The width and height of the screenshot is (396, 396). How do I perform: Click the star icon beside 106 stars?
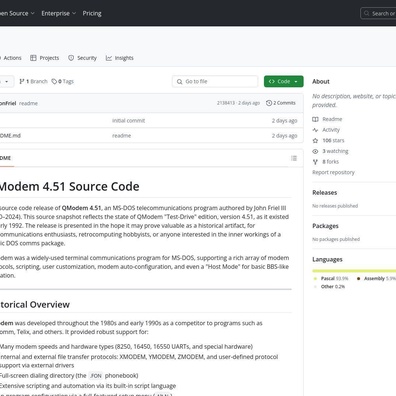(315, 140)
